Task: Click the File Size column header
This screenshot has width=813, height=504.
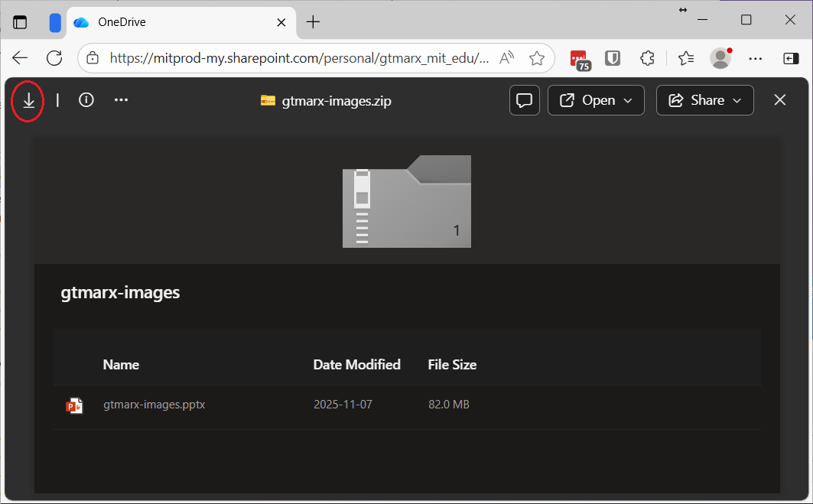Action: 452,365
